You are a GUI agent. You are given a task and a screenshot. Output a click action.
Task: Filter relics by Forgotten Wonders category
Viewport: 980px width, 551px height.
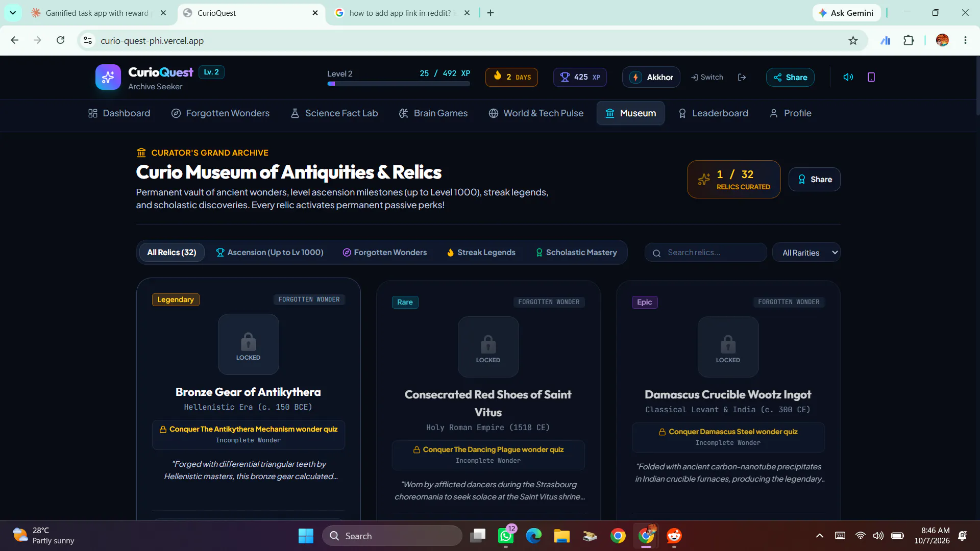[385, 253]
